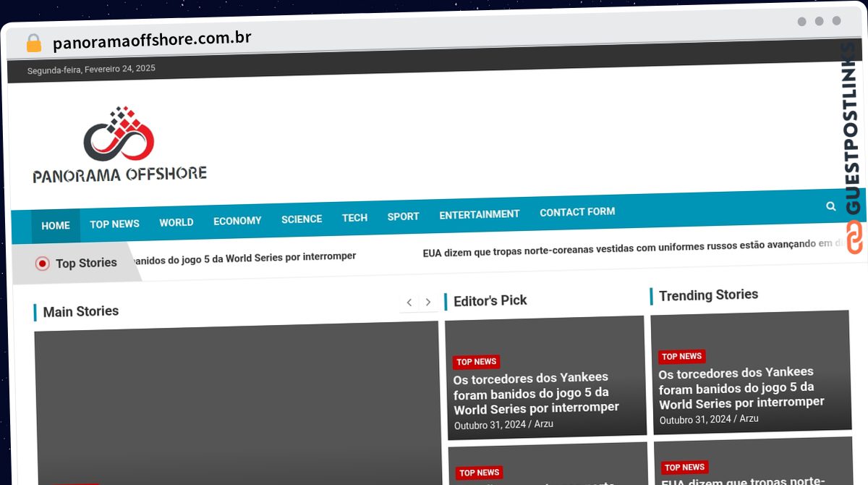Click TOP NEWS tag on second Trending Stories card

(x=684, y=468)
